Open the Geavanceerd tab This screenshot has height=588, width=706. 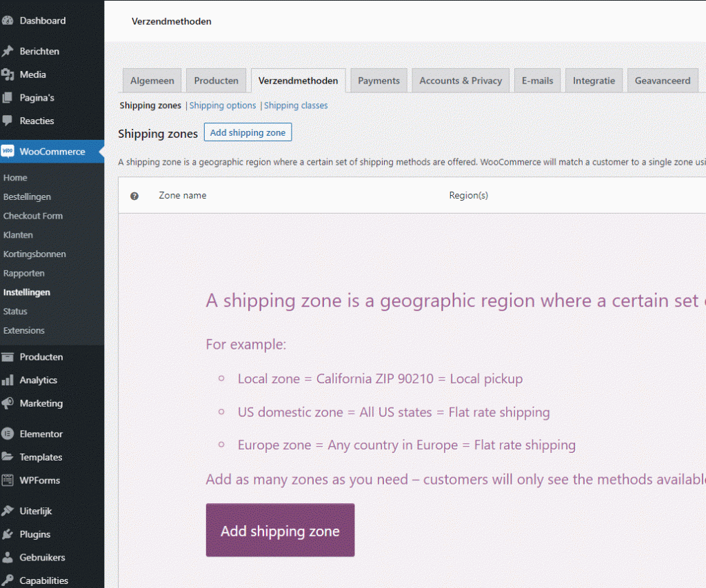coord(663,81)
